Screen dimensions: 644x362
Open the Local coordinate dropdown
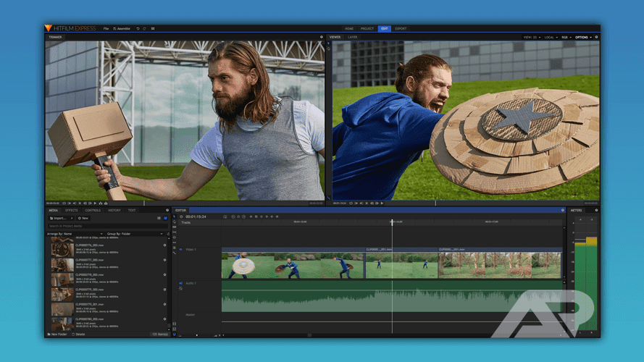click(x=551, y=37)
